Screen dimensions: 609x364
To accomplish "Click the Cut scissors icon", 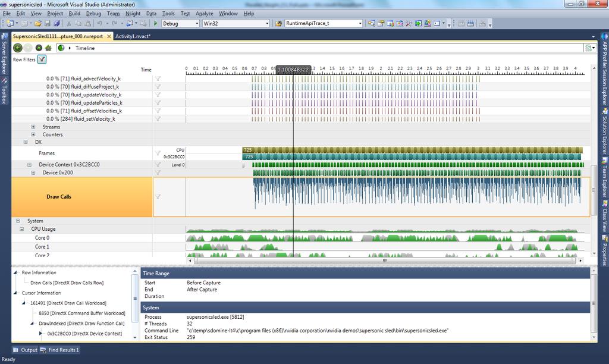I will [69, 23].
